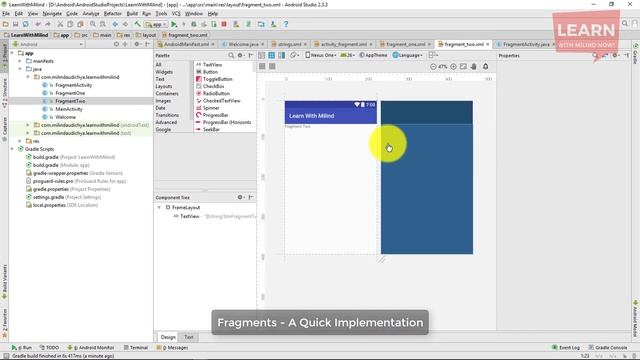Open the TODO tool window
This screenshot has height=360, width=640.
tap(49, 348)
